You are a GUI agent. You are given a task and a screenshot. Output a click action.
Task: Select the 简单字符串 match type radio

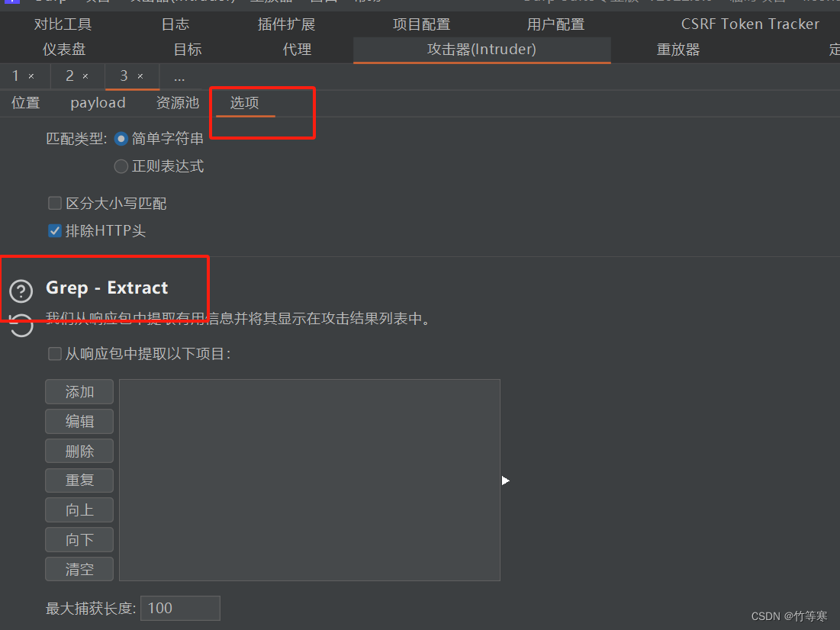tap(121, 139)
